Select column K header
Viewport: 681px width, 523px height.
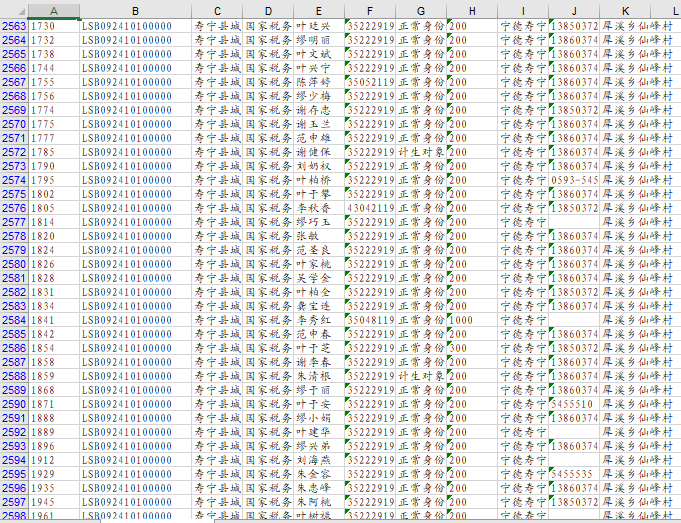click(625, 11)
